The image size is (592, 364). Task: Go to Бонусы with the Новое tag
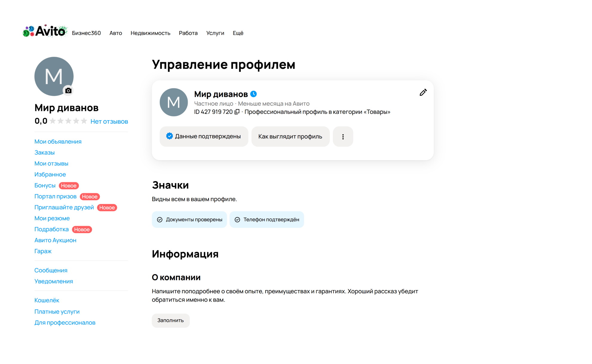[45, 185]
